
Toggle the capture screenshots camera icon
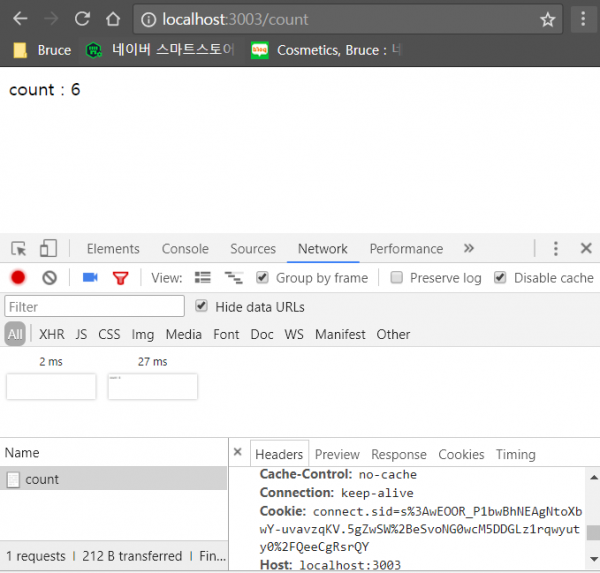[90, 278]
